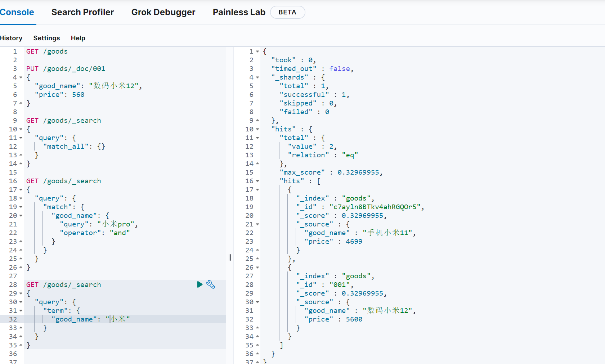605x364 pixels.
Task: Collapse "_shards" object in response line 4
Action: point(257,77)
